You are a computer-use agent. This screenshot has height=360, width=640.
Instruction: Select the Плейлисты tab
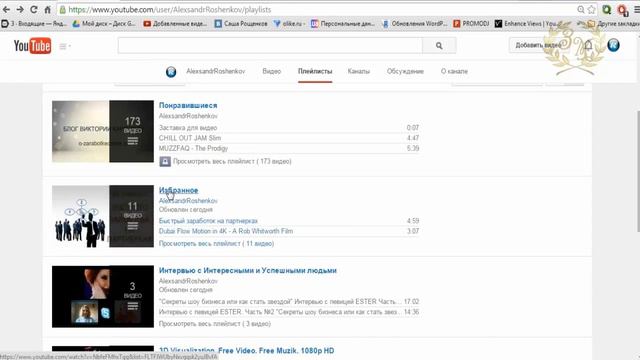tap(315, 71)
